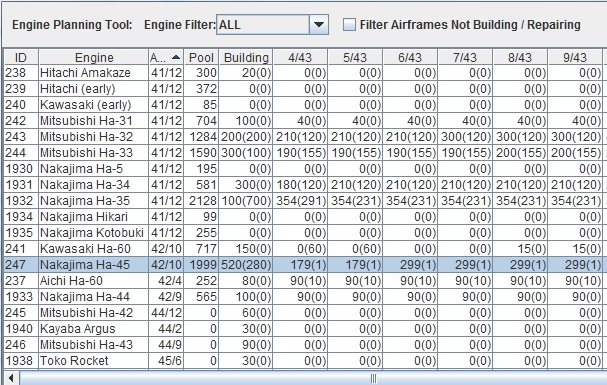Select the Kayaba Argus engine row
Image resolution: width=607 pixels, height=385 pixels.
click(x=304, y=329)
